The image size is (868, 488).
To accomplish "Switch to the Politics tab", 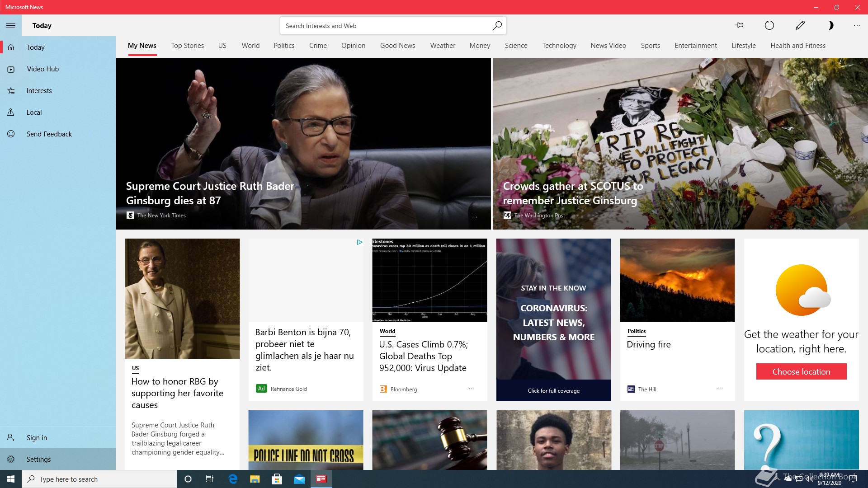I will coord(284,46).
